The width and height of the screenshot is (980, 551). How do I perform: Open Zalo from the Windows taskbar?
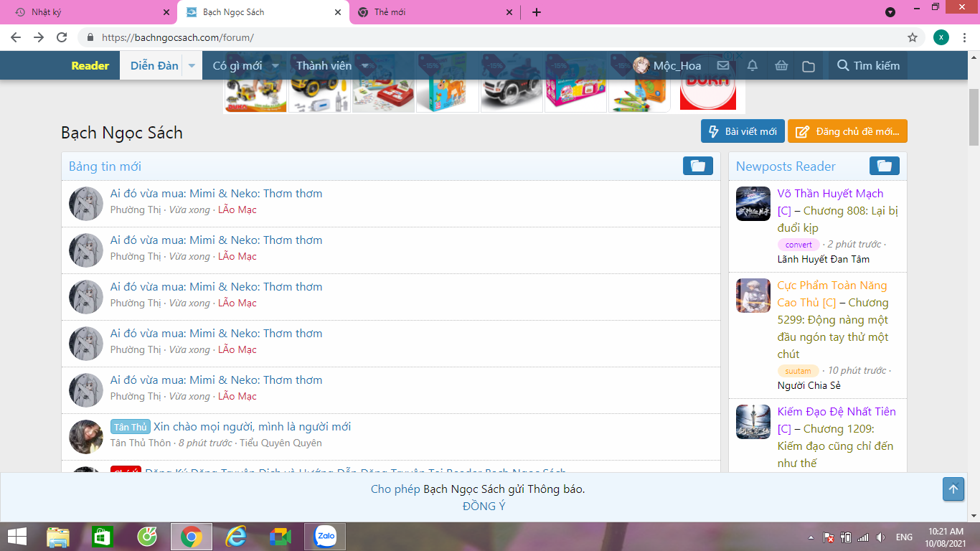326,536
